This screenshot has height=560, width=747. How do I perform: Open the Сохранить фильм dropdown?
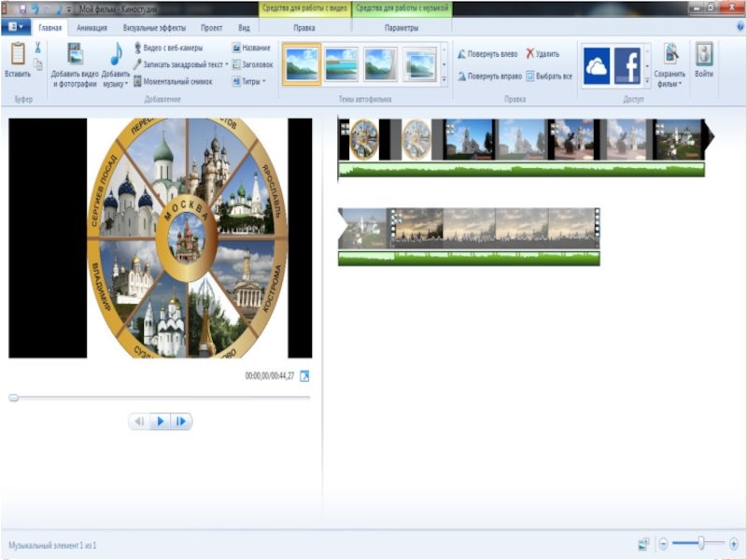click(x=669, y=83)
